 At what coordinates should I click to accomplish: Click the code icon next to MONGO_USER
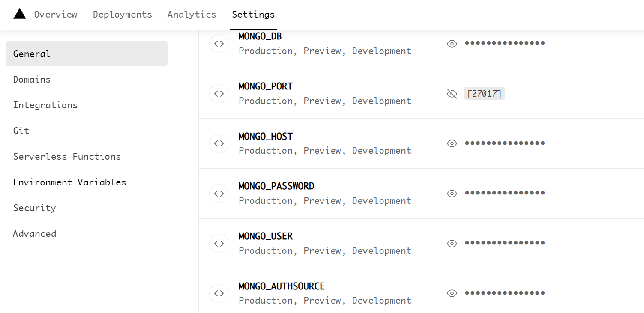[x=219, y=243]
